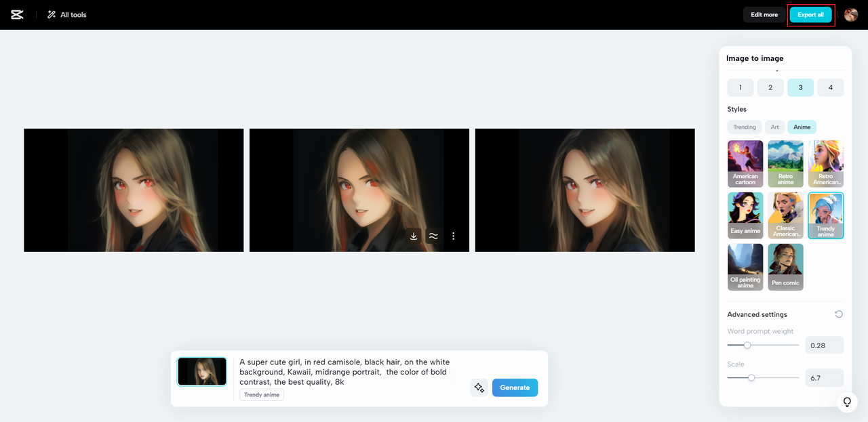Image resolution: width=868 pixels, height=422 pixels.
Task: Click the similar-variations wave icon on second image
Action: (x=433, y=236)
